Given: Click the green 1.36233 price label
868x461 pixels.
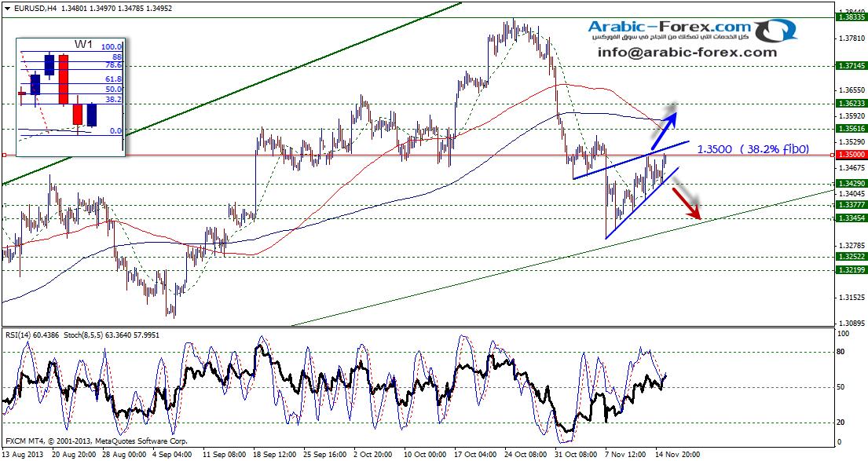Looking at the screenshot, I should point(852,103).
